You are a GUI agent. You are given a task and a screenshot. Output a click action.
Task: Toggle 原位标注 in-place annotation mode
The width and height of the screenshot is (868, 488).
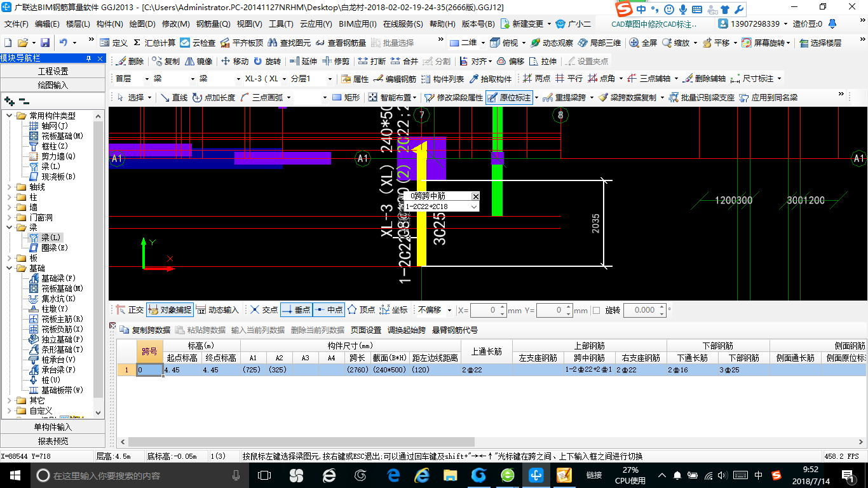(x=510, y=97)
